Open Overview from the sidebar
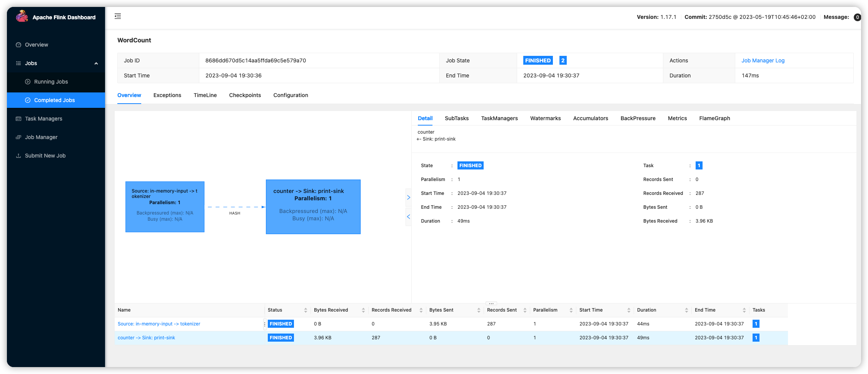 [x=37, y=45]
